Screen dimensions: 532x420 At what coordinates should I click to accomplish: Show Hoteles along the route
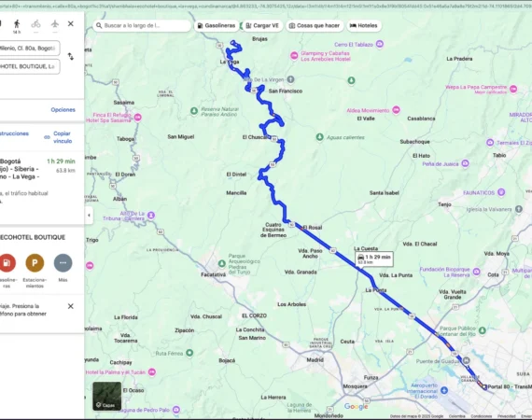pos(364,26)
